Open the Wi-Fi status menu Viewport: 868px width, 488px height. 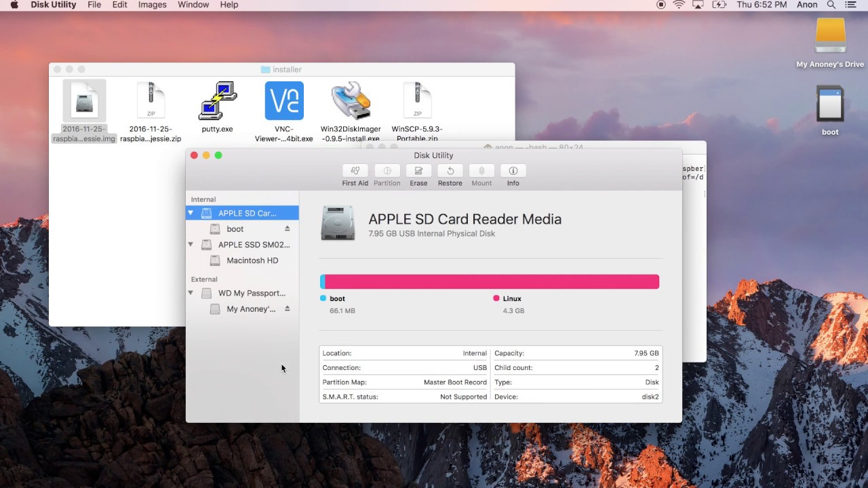point(679,5)
